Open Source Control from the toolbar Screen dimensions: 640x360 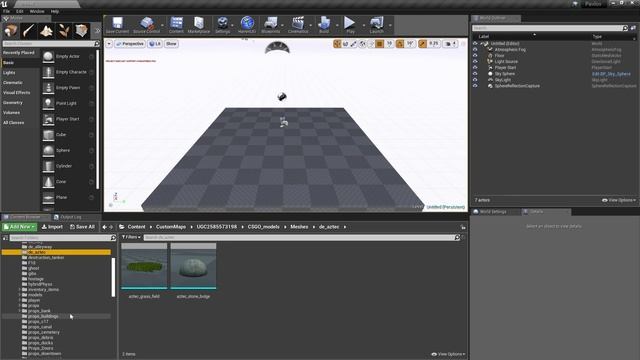coord(147,25)
